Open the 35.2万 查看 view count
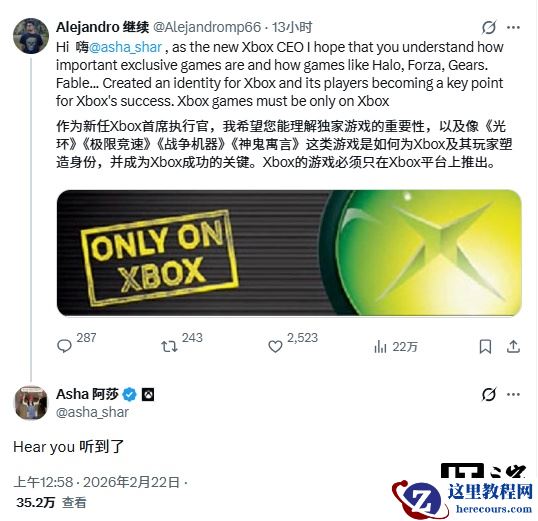The image size is (538, 521). pos(51,502)
